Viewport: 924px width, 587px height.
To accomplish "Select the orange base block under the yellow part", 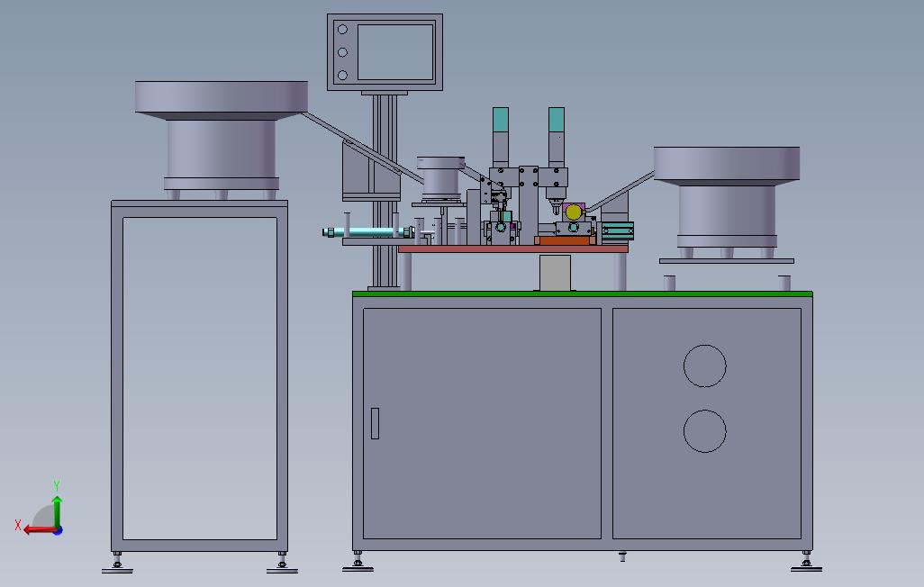I will click(x=565, y=240).
